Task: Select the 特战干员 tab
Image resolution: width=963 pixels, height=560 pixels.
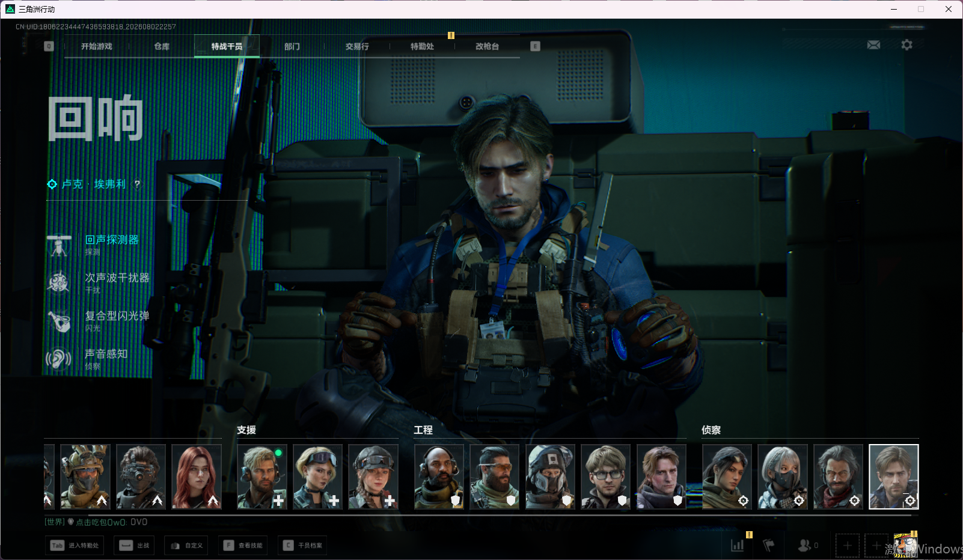Action: tap(227, 46)
